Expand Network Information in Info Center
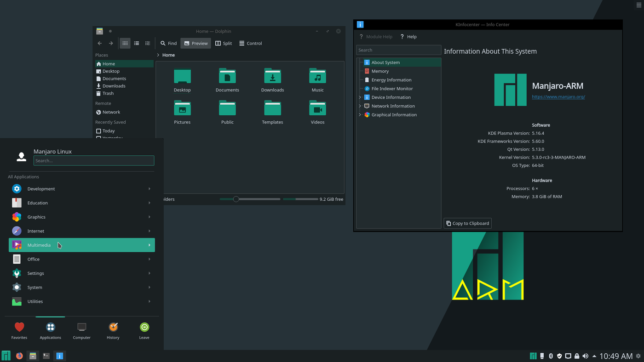This screenshot has width=644, height=362. (359, 106)
